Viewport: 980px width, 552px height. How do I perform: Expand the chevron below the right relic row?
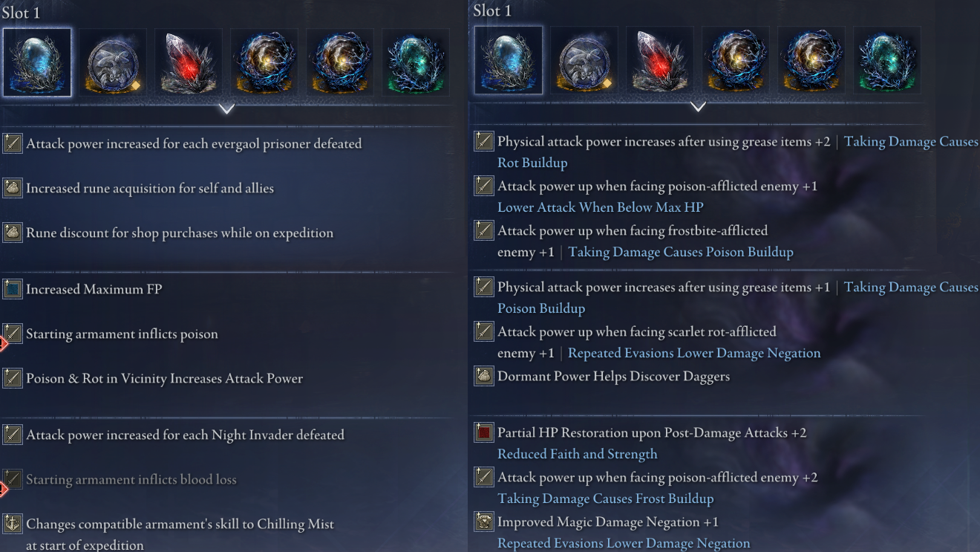pos(698,106)
